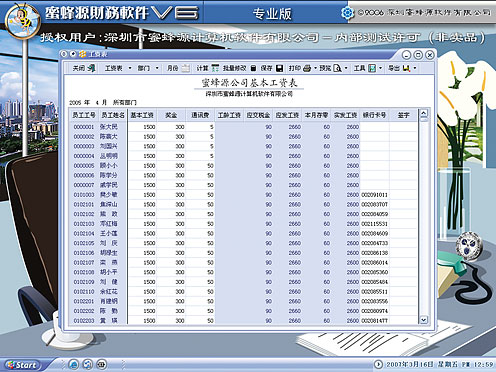Click the blue gear icon in header

coord(347,13)
